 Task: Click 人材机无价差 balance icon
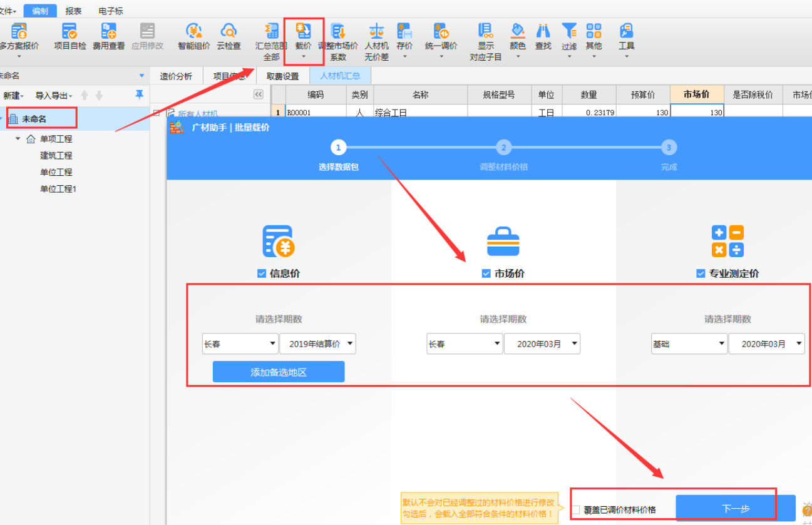(376, 31)
